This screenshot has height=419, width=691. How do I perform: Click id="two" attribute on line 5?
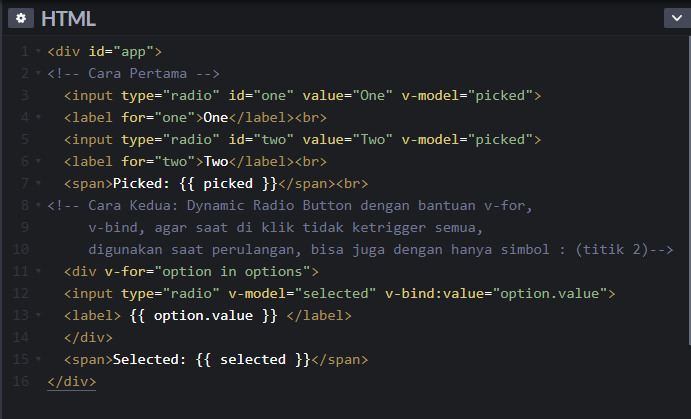click(x=261, y=140)
